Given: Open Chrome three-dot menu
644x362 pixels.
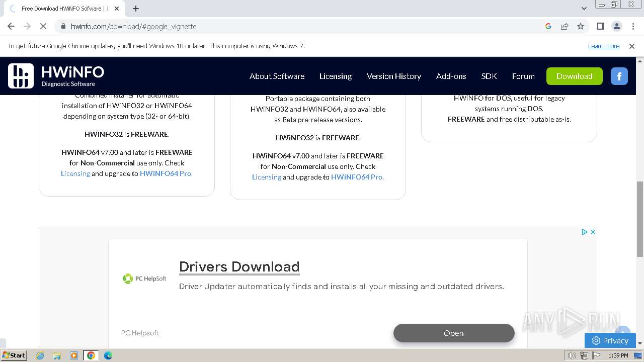Looking at the screenshot, I should click(632, 26).
